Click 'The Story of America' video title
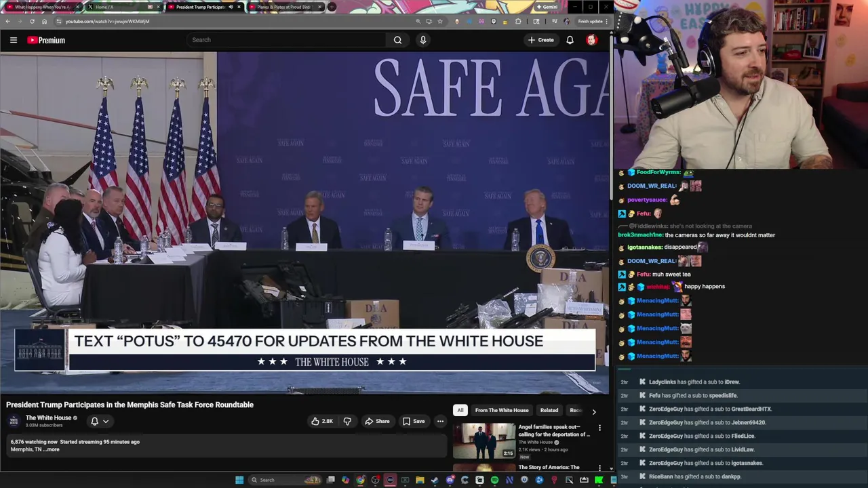The image size is (868, 488). click(549, 467)
